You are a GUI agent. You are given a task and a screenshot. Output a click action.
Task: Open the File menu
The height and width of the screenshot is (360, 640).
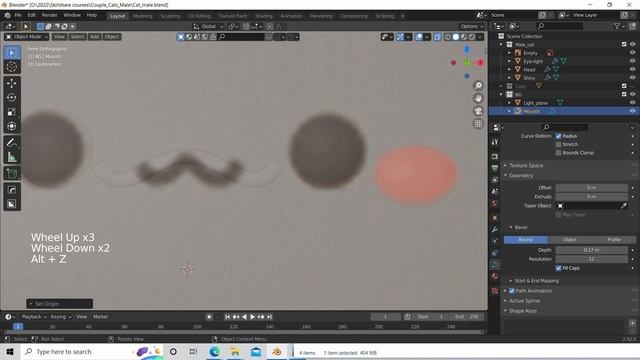click(18, 15)
